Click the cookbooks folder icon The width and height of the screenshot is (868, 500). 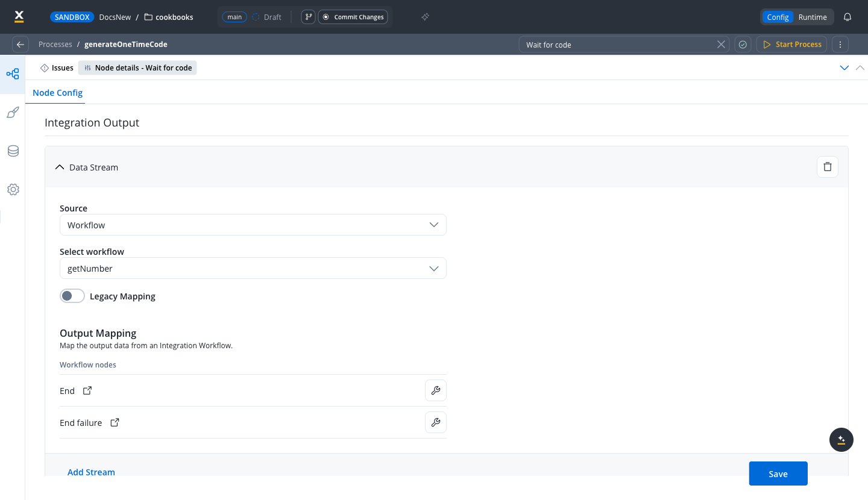(x=148, y=17)
